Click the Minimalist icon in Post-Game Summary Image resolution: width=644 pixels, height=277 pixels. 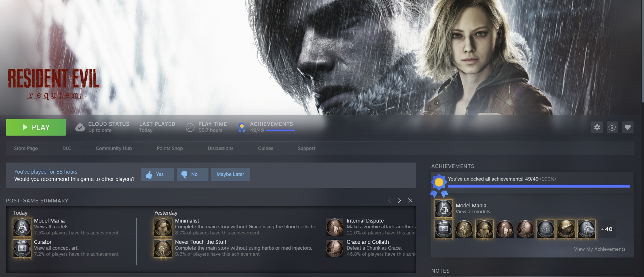163,227
